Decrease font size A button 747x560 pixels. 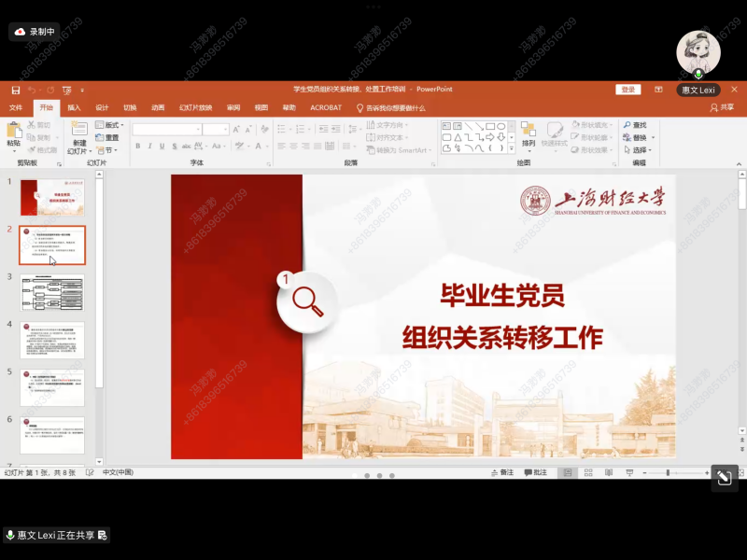pos(248,130)
